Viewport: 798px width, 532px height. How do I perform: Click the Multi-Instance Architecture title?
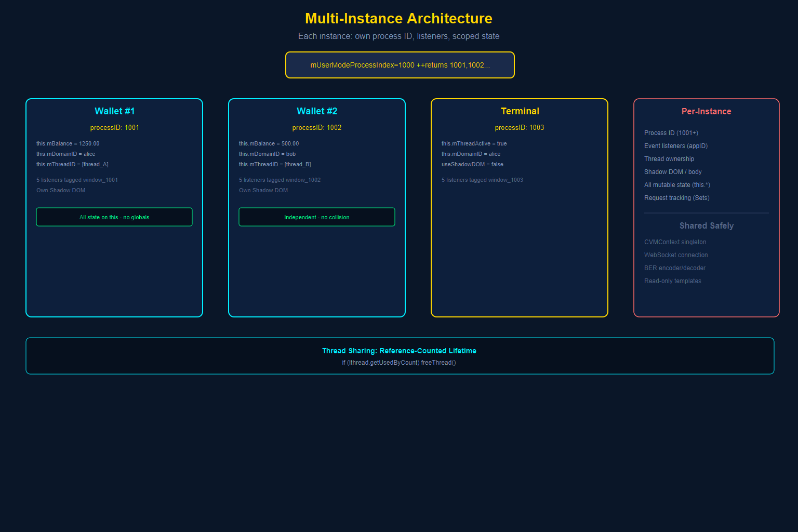coord(398,18)
